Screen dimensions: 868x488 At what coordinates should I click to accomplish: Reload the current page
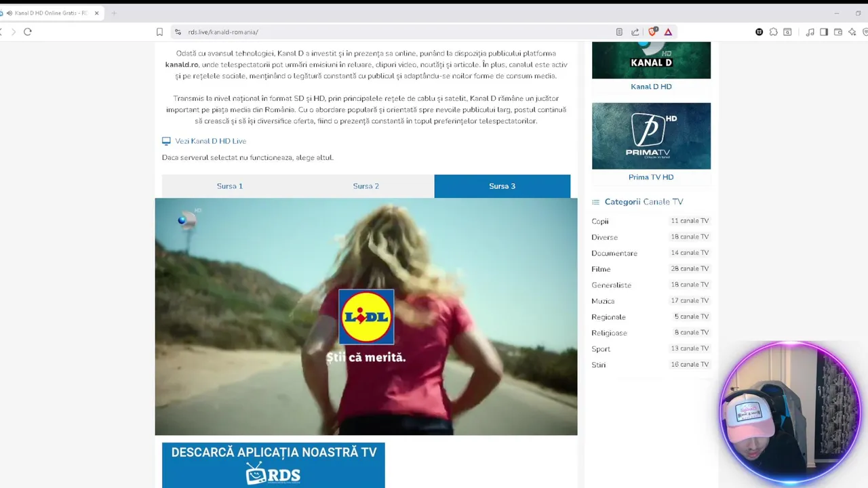click(x=28, y=32)
